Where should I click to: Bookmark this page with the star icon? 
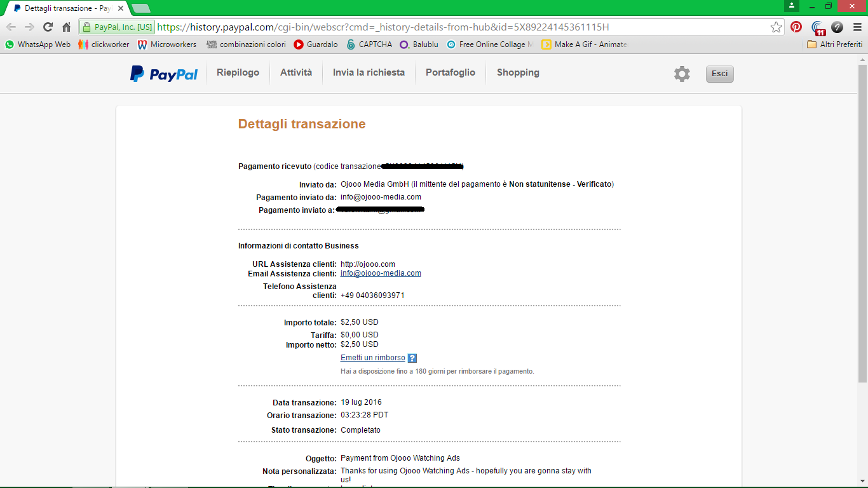776,27
